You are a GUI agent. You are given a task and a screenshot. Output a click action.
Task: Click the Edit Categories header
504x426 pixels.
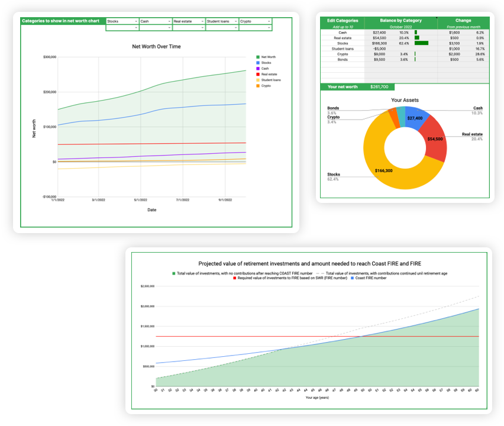tap(343, 20)
